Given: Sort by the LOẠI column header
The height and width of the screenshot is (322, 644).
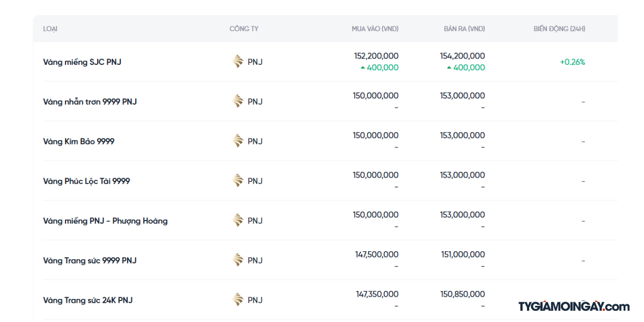Looking at the screenshot, I should coord(50,29).
